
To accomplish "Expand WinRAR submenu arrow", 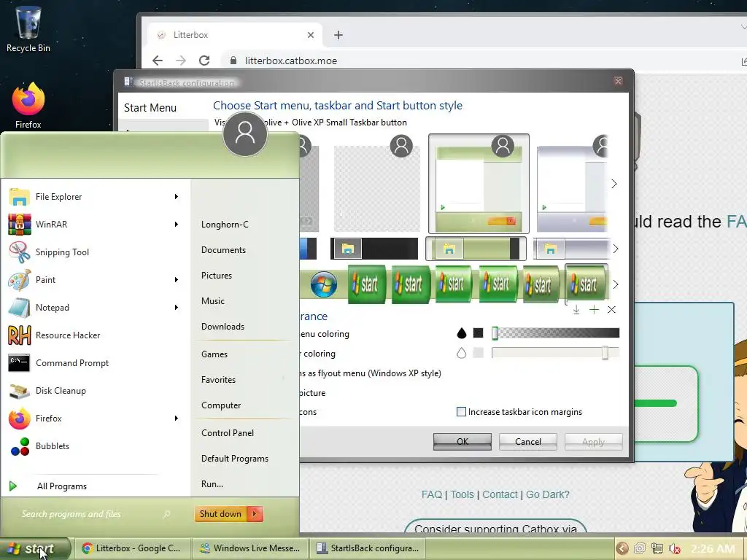I will (x=177, y=225).
